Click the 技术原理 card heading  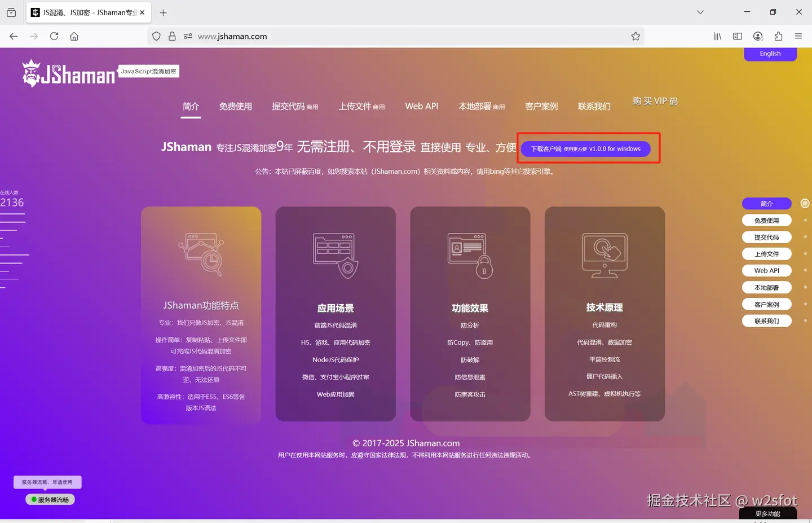[604, 307]
